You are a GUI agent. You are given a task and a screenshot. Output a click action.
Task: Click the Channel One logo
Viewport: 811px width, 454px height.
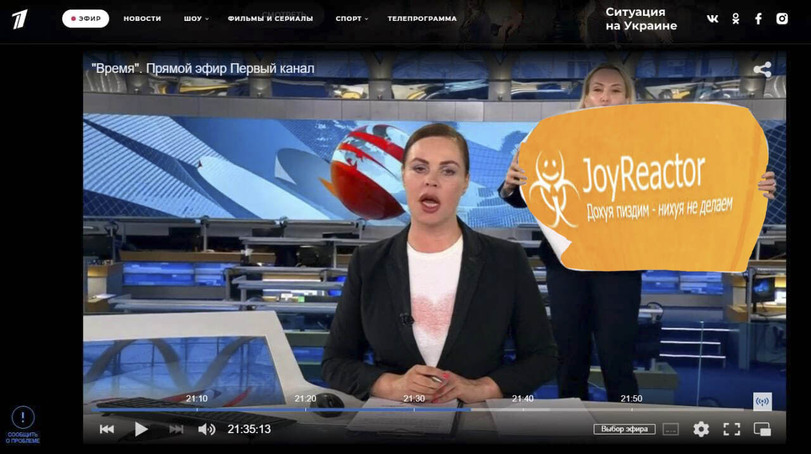[20, 18]
